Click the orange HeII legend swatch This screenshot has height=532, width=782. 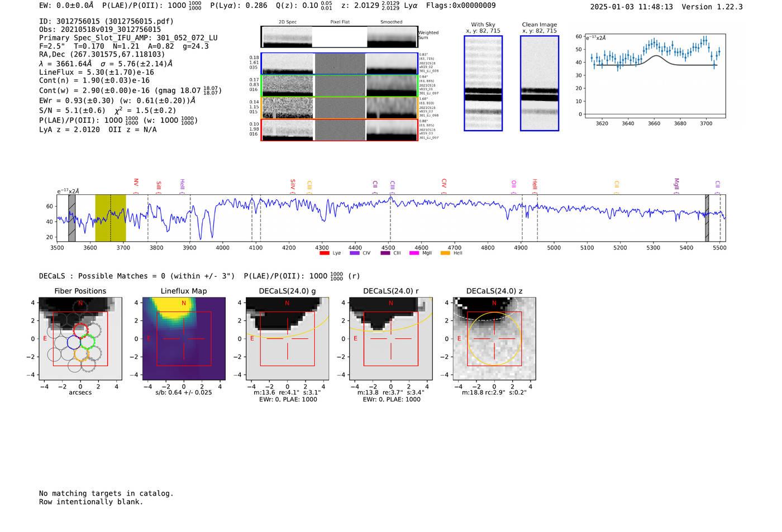tap(445, 253)
